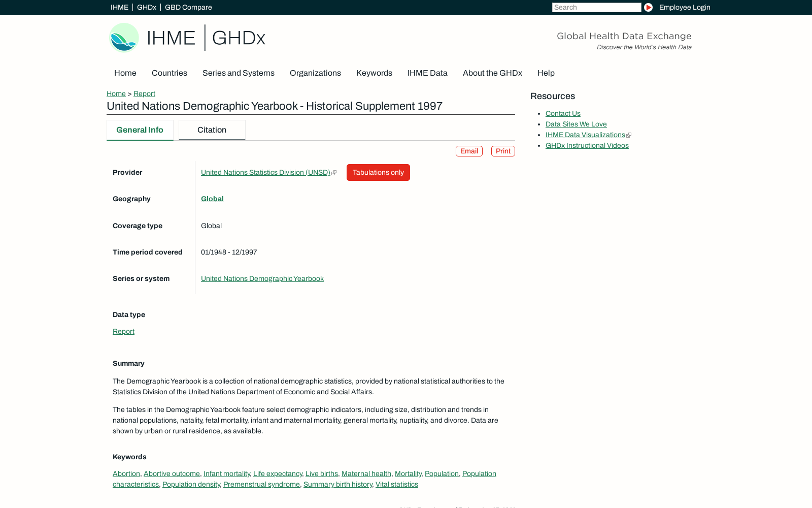
Task: Click the IHME leaf logo
Action: point(124,38)
